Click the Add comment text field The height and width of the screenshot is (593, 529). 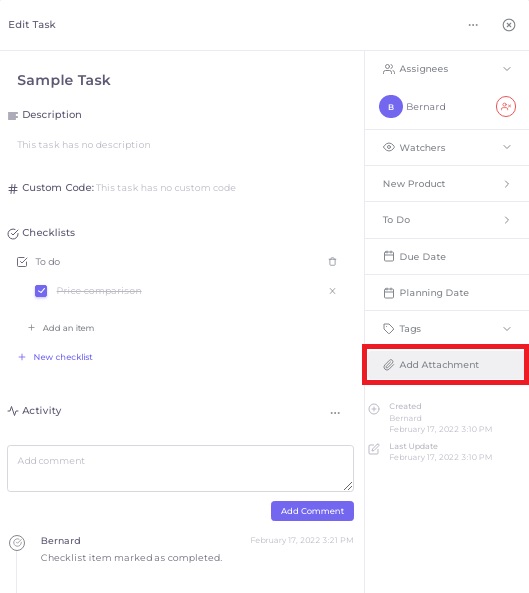tap(180, 469)
